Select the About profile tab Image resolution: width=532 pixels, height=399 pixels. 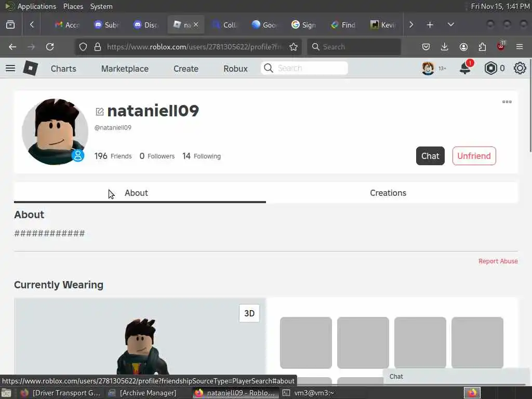[140, 193]
